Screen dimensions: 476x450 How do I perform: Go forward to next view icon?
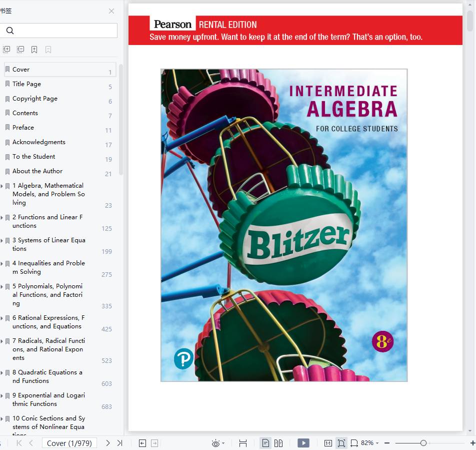(x=154, y=443)
